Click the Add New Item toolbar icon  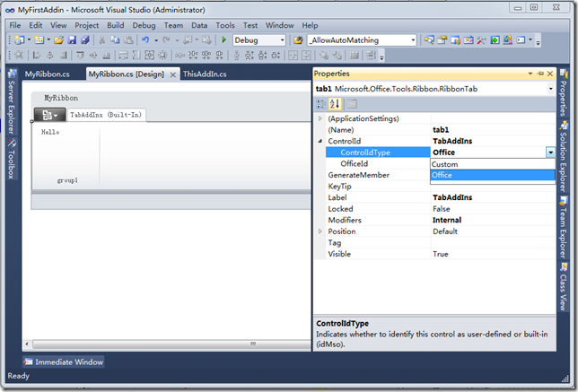pyautogui.click(x=39, y=40)
